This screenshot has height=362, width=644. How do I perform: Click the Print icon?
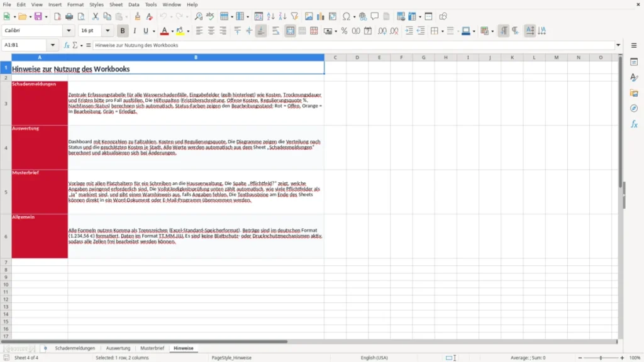[x=69, y=16]
